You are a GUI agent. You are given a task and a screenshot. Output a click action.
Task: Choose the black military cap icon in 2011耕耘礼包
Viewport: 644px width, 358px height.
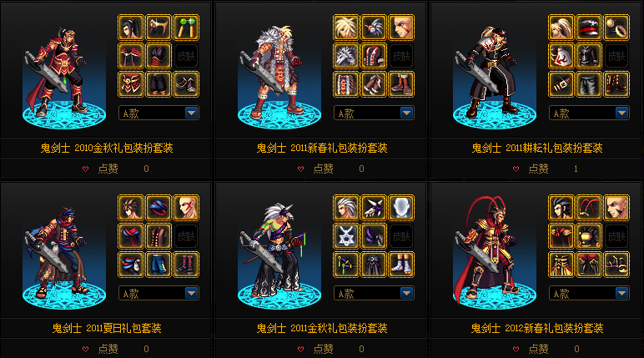click(x=589, y=28)
